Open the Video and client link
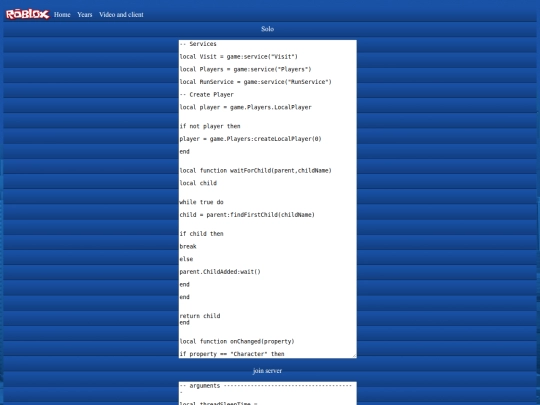 [121, 14]
